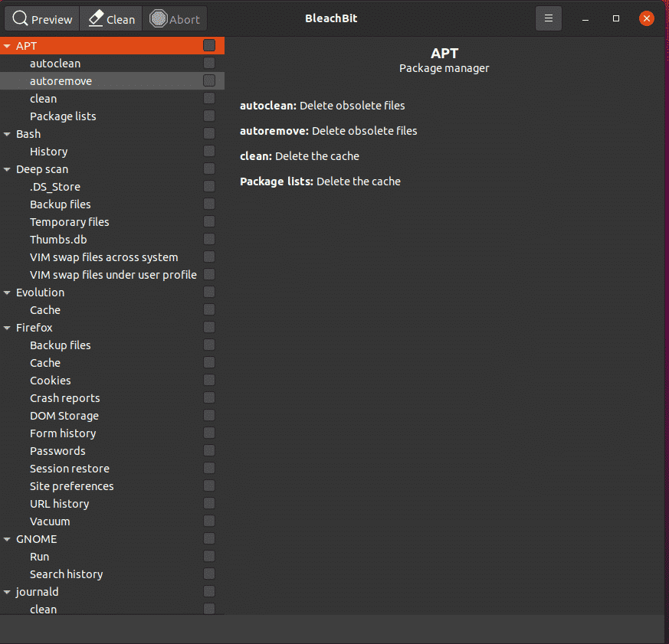Select Firefox Crash reports row

(112, 397)
